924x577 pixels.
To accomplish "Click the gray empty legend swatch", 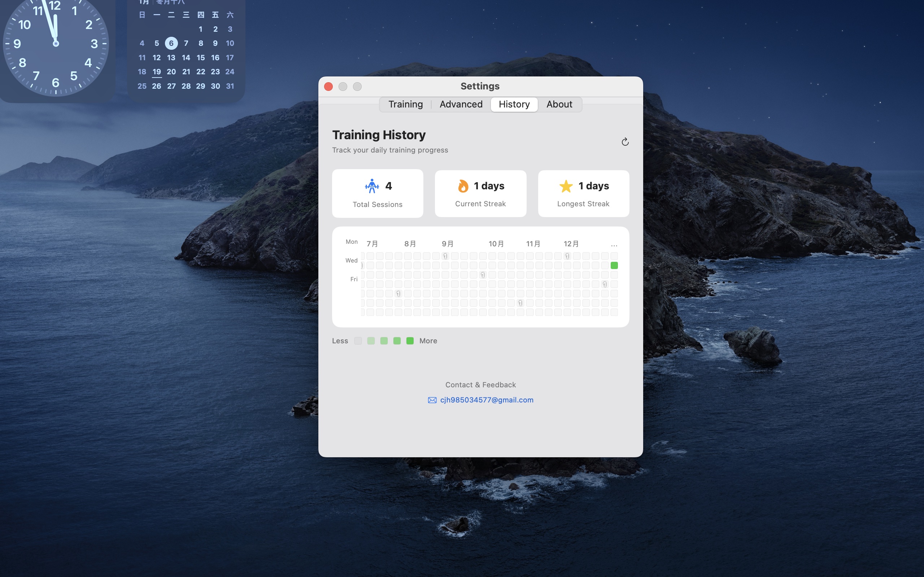I will pos(358,341).
